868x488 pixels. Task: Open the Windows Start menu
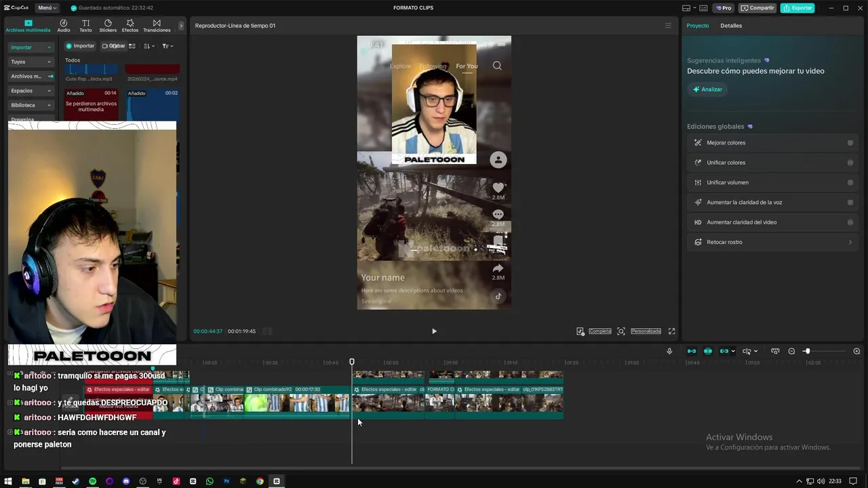8,481
